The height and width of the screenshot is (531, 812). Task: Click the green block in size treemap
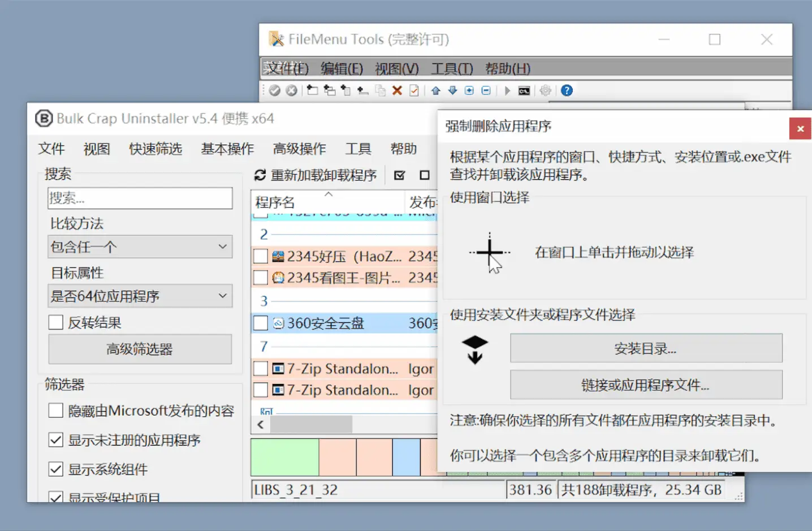[285, 457]
